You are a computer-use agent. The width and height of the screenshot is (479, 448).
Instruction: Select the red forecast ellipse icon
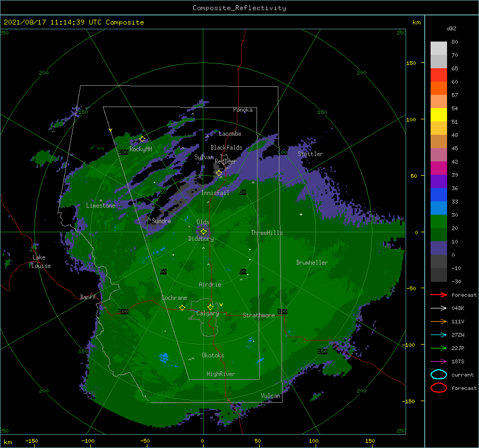(x=439, y=388)
